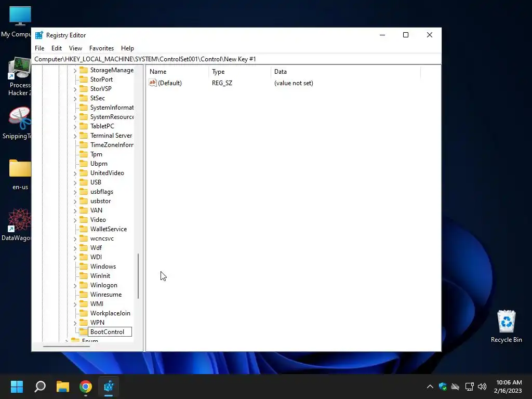Select the Windows key in tree
Image resolution: width=532 pixels, height=399 pixels.
tap(103, 267)
